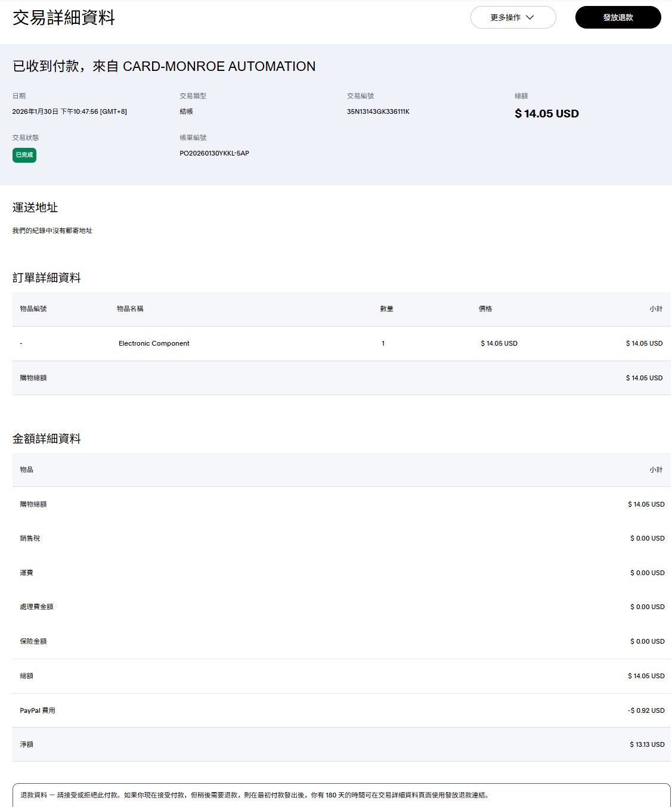Image resolution: width=672 pixels, height=807 pixels.
Task: Click the -$0.92 USD fee amount
Action: point(646,710)
